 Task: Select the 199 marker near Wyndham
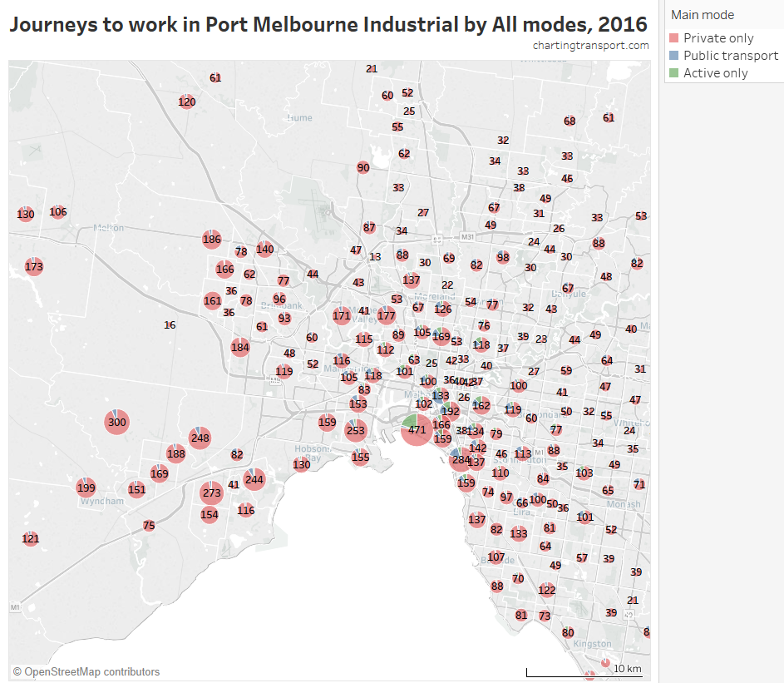[86, 488]
